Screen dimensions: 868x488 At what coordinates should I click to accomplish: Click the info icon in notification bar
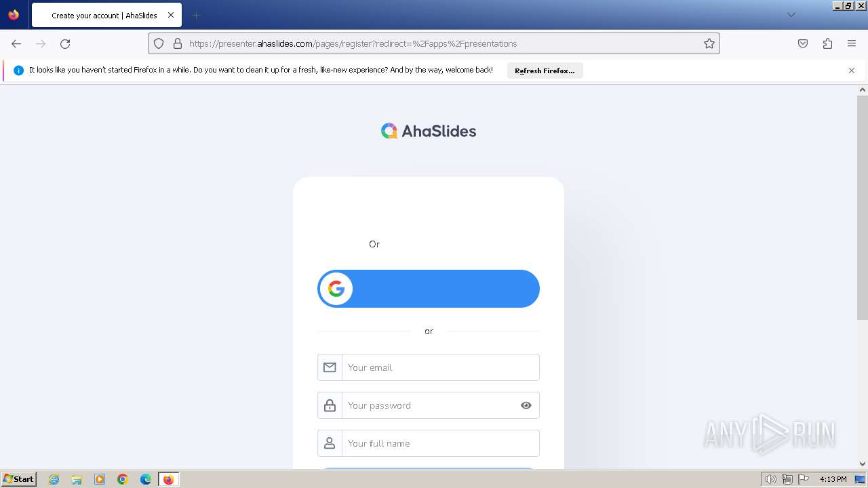[18, 70]
